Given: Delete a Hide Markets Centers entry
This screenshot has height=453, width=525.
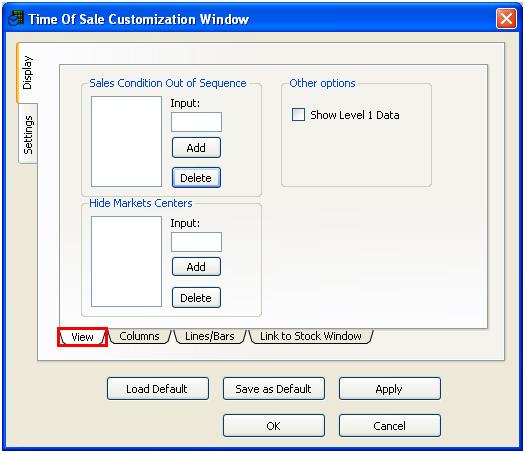Looking at the screenshot, I should (x=197, y=298).
